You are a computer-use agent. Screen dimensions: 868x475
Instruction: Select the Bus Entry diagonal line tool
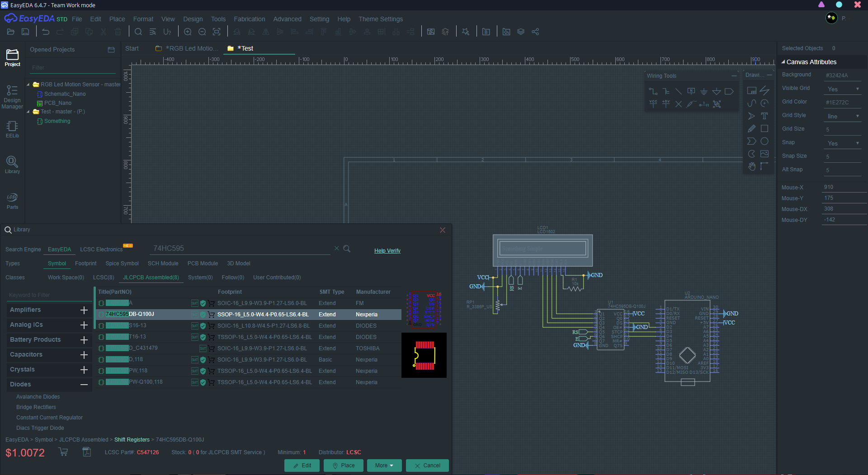click(679, 91)
